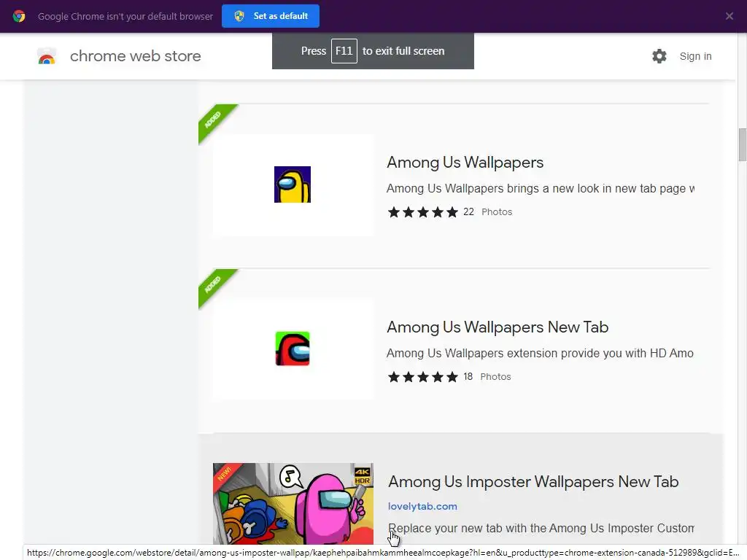This screenshot has width=747, height=560.
Task: Click the star rating of Among Us Wallpapers
Action: pyautogui.click(x=423, y=212)
